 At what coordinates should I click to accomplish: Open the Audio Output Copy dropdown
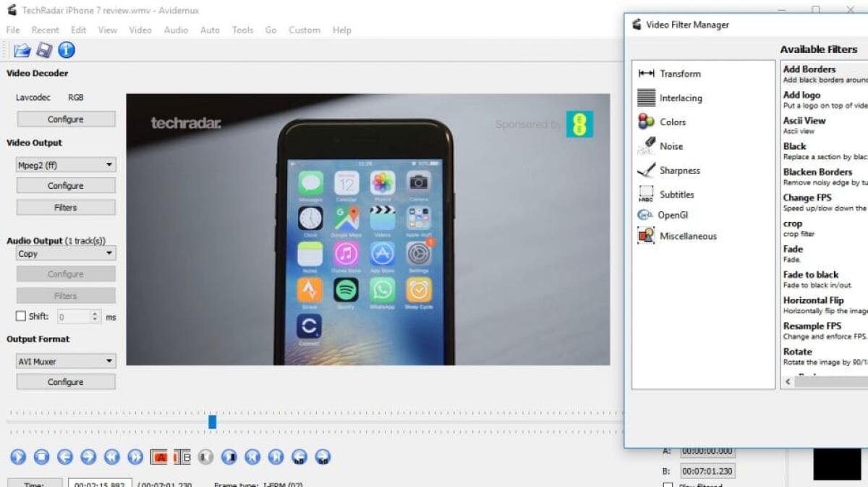tap(65, 253)
